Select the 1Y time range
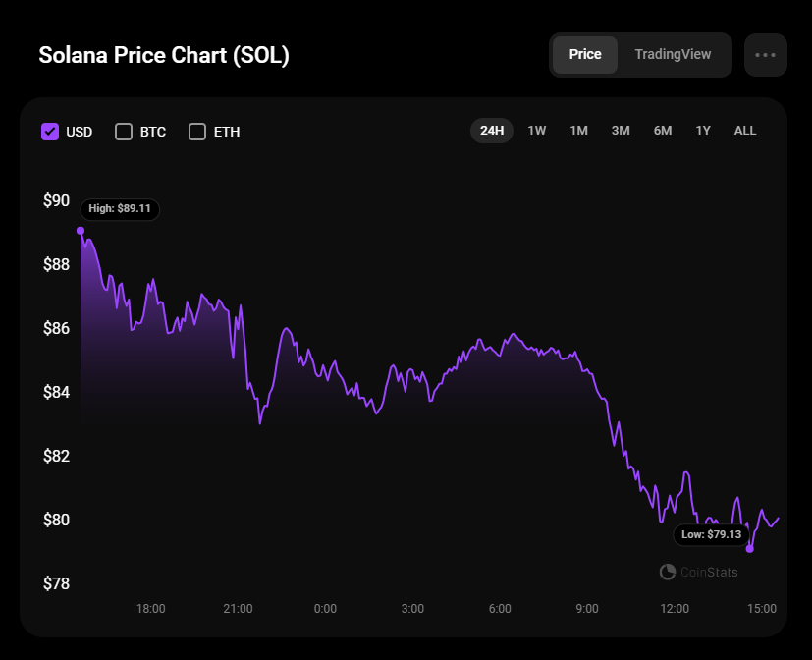 click(703, 131)
